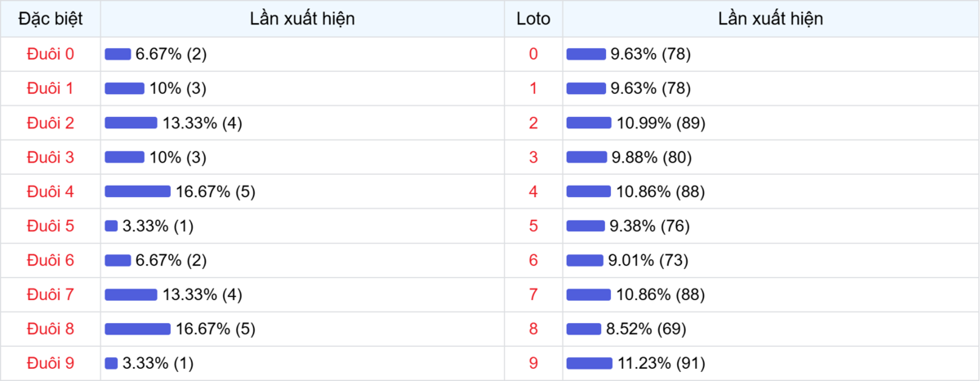Click the "Đặc biệt" column header
This screenshot has width=980, height=381.
pos(51,19)
